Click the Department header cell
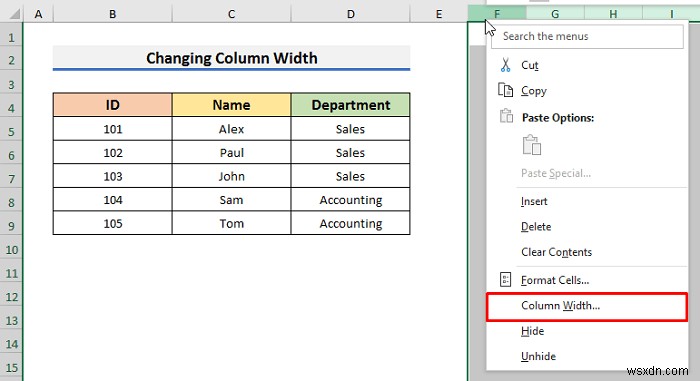 point(350,105)
